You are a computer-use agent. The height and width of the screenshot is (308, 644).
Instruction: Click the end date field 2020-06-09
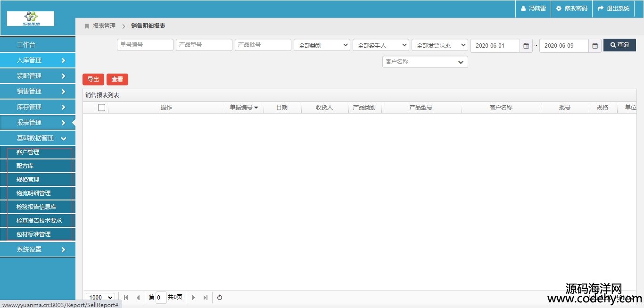click(564, 46)
